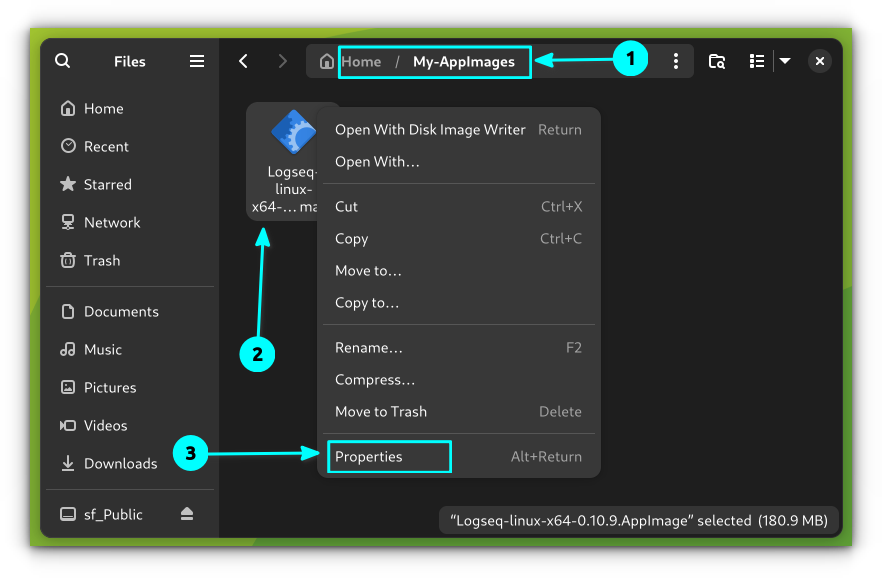Select Compress… in the context menu
The image size is (882, 578).
(x=375, y=380)
